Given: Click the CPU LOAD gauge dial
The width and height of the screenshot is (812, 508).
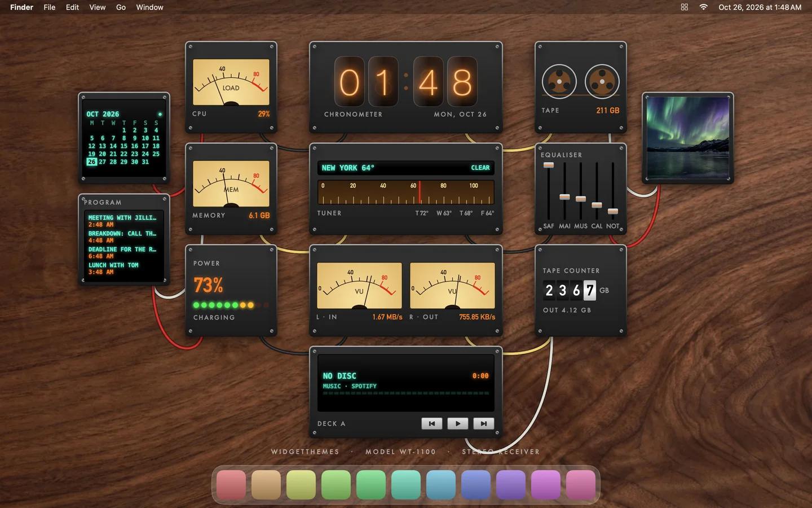Looking at the screenshot, I should pyautogui.click(x=231, y=82).
